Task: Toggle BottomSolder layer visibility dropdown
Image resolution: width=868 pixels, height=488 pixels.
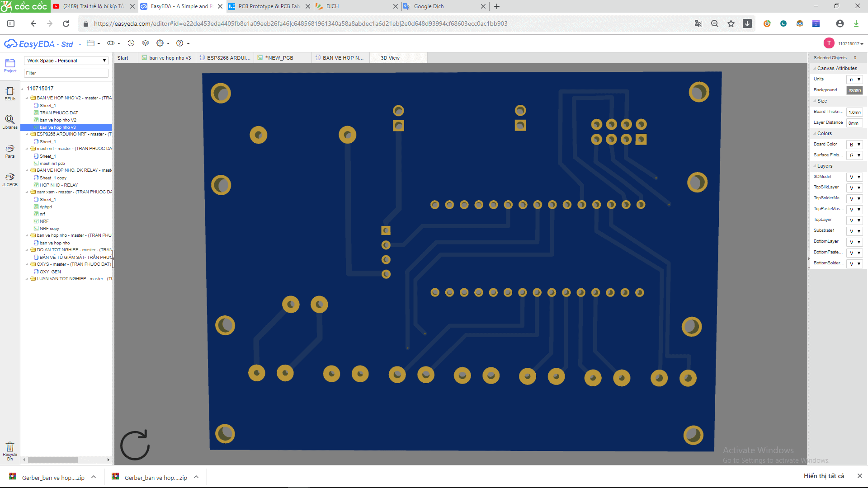Action: pyautogui.click(x=854, y=264)
